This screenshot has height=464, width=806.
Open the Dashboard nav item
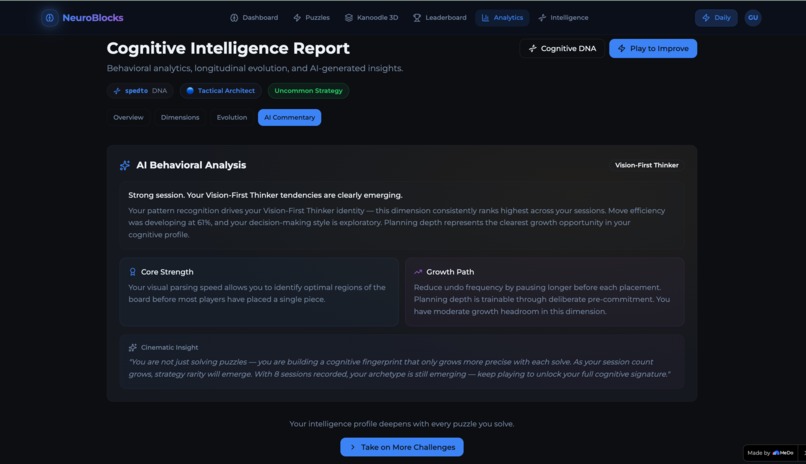[x=254, y=17]
